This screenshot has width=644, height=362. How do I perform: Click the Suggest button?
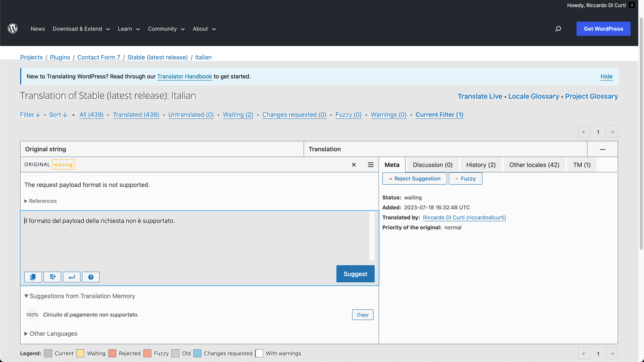click(x=355, y=274)
